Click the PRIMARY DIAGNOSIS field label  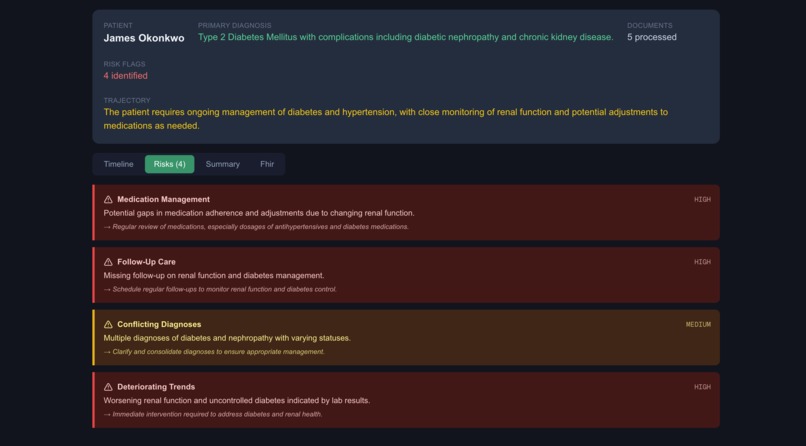click(x=234, y=26)
